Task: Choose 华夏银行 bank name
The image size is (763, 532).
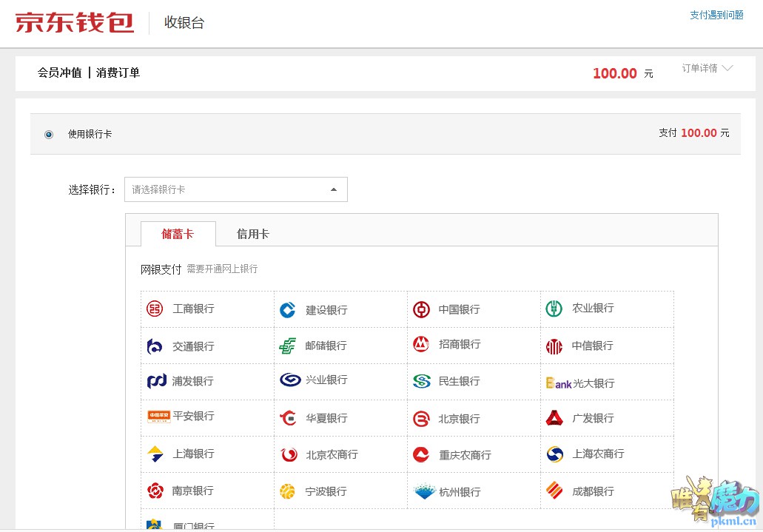Action: (x=326, y=418)
